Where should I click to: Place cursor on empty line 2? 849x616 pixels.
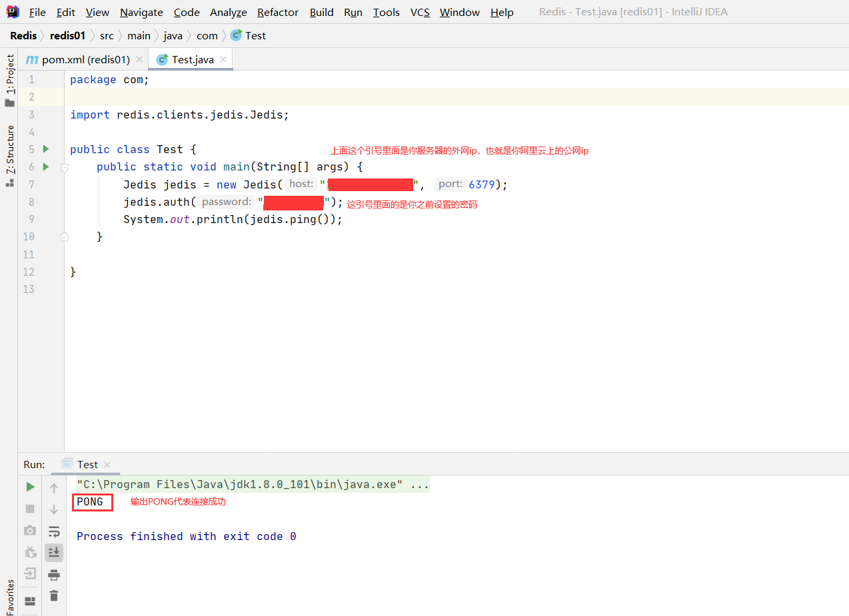point(456,97)
